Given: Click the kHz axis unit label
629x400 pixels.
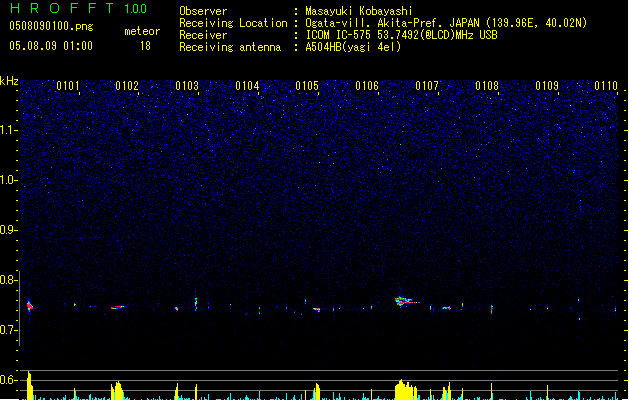Looking at the screenshot, I should pos(9,81).
